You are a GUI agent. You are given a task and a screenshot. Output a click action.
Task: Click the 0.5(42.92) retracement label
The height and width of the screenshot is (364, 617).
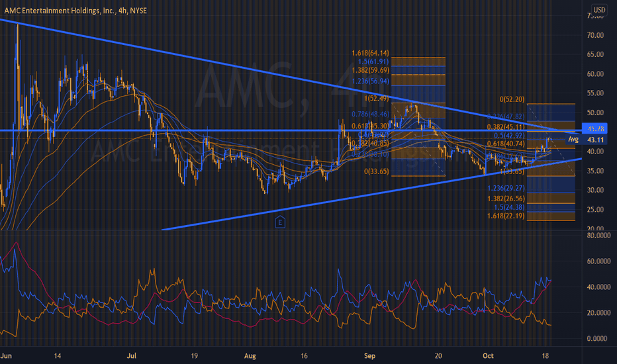click(x=509, y=136)
